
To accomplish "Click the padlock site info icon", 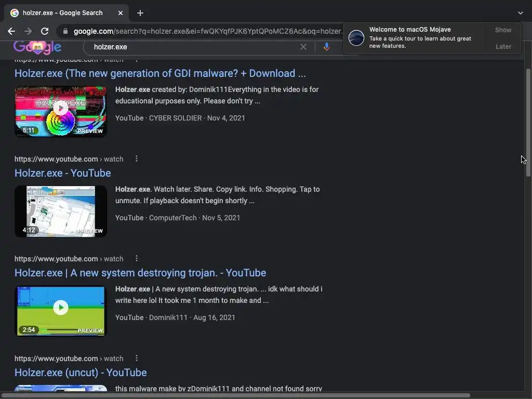I will click(x=65, y=31).
